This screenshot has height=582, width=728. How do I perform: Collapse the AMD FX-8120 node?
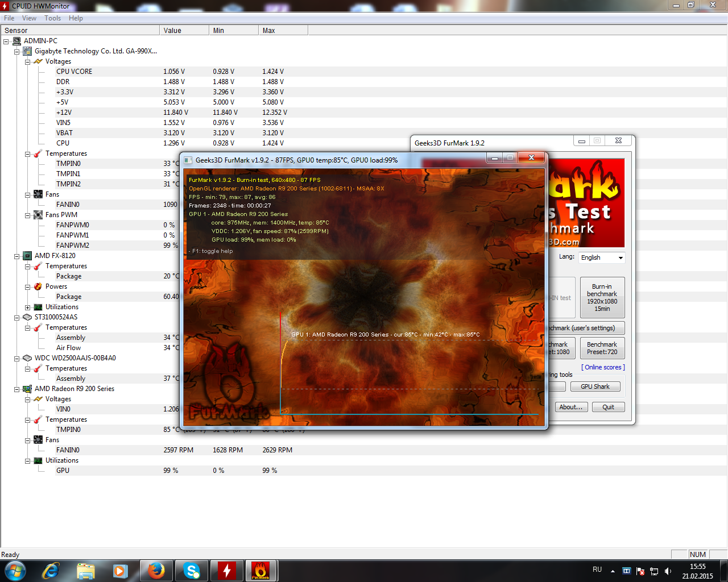coord(17,256)
